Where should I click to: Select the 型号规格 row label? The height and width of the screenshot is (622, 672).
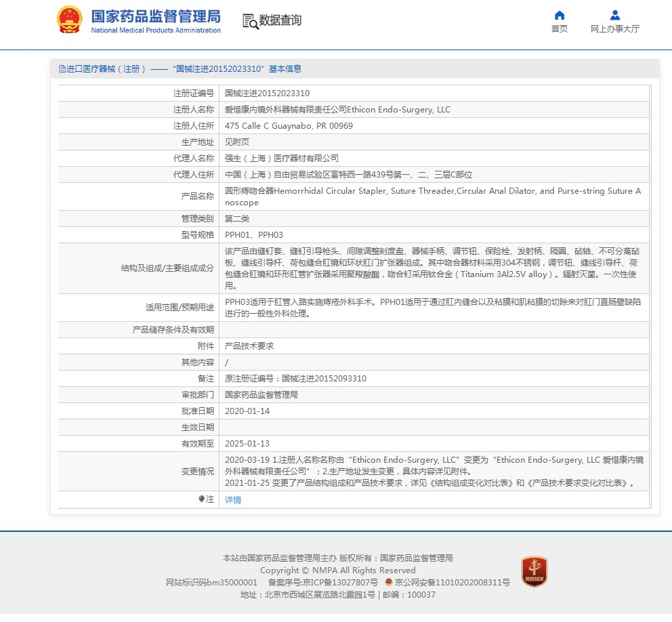pyautogui.click(x=198, y=235)
